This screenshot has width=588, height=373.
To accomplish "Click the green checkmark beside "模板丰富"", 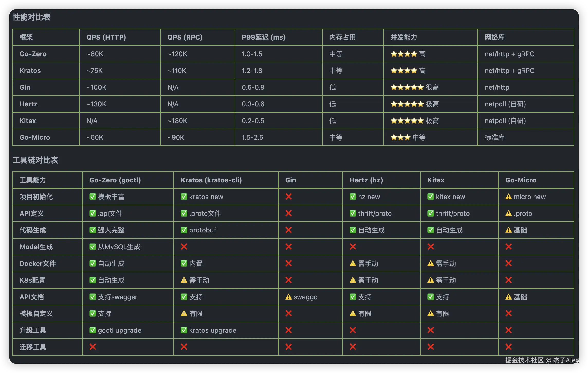I will (93, 197).
